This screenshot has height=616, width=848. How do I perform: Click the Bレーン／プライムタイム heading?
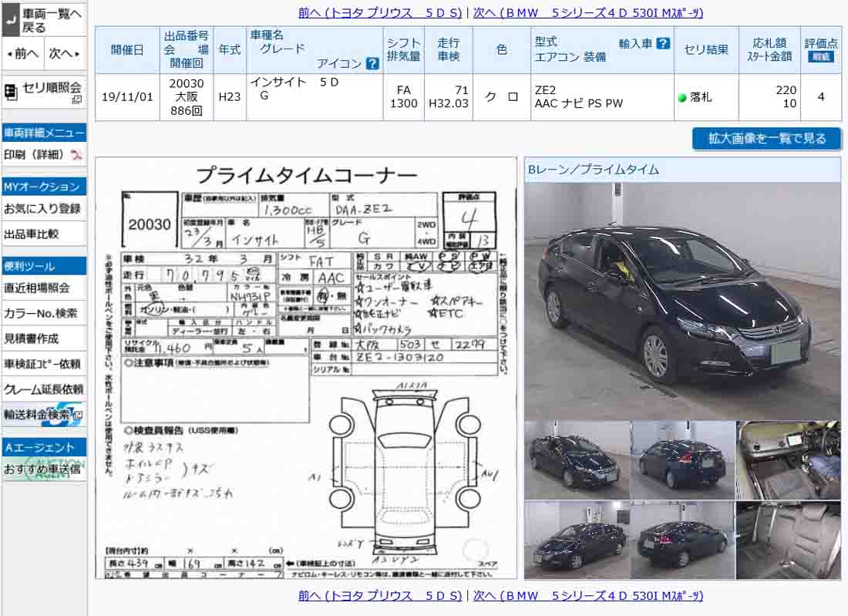coord(594,170)
